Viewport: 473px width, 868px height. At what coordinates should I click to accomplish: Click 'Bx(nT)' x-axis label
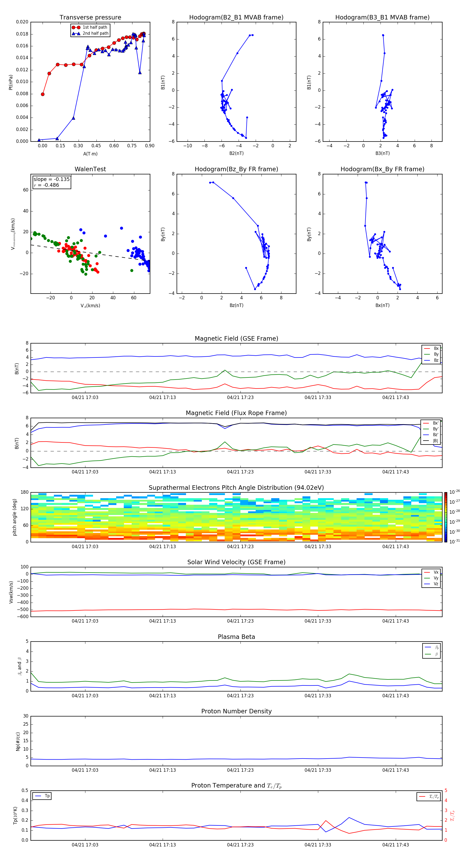382,305
